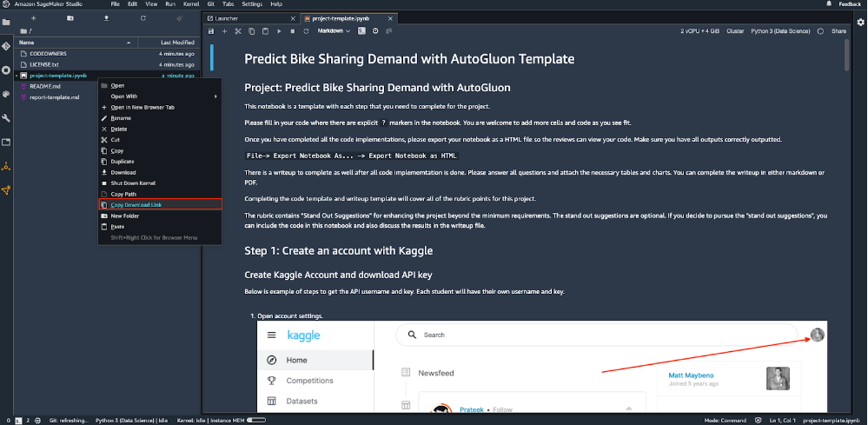868x425 pixels.
Task: Open the file browser sidebar icon
Action: 6,23
